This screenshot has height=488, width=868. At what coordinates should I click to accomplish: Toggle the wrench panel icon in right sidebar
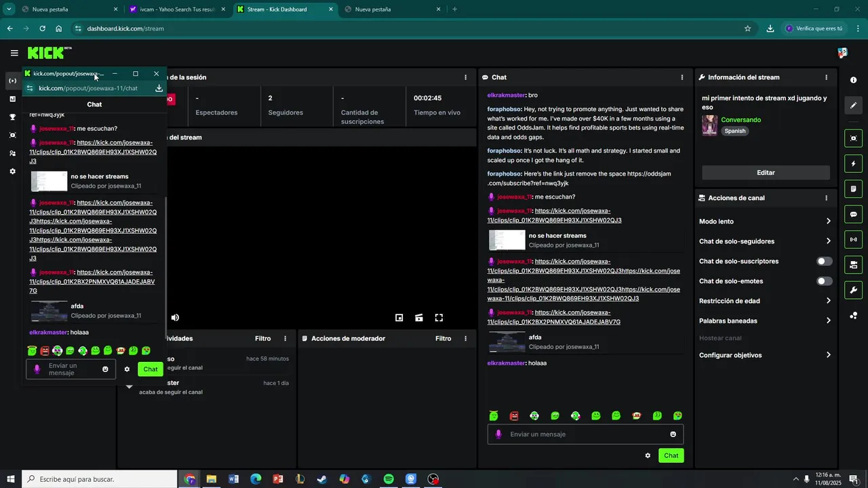click(853, 290)
